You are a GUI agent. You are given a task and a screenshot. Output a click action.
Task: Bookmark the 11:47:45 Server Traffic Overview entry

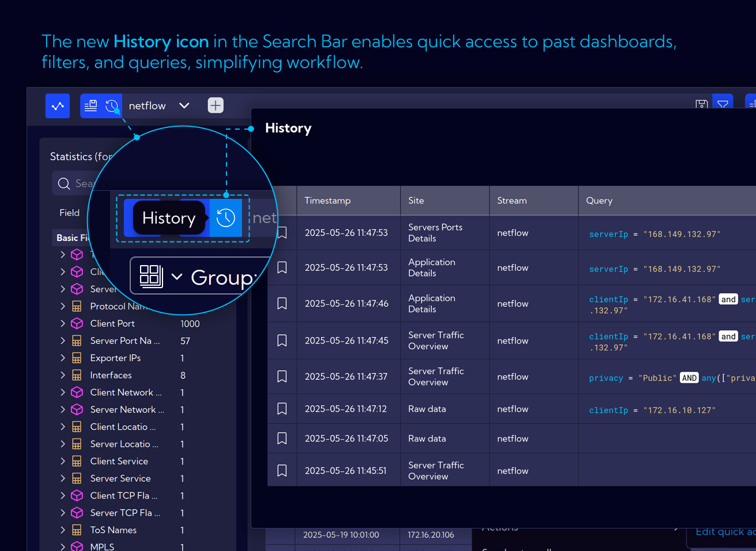[282, 341]
